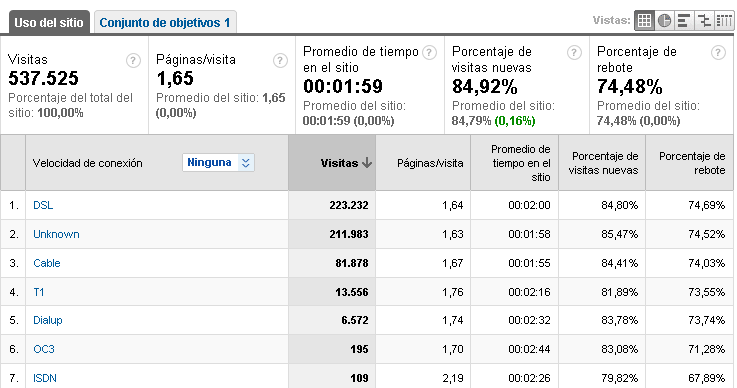This screenshot has width=737, height=388.
Task: Switch to pivot view icon
Action: (723, 21)
